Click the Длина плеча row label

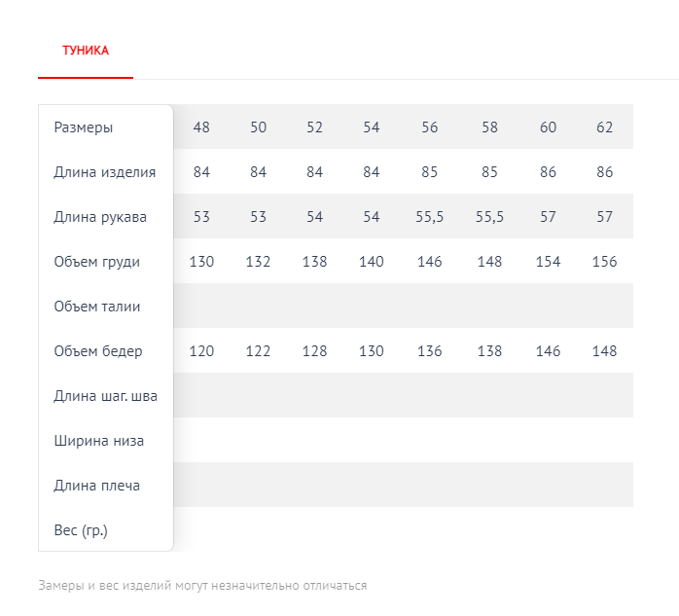97,486
